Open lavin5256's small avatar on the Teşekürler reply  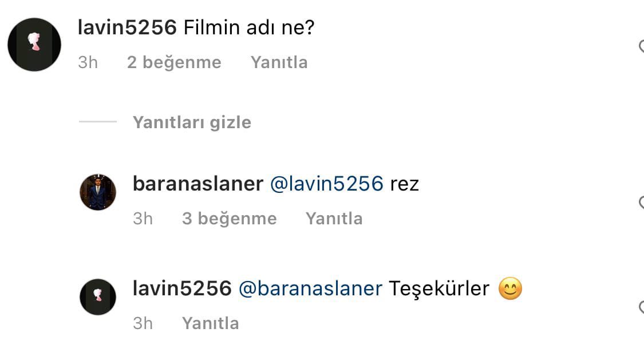(x=98, y=296)
